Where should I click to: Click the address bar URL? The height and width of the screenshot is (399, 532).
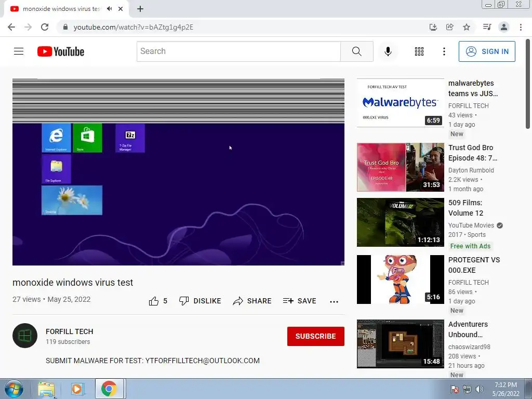[134, 27]
